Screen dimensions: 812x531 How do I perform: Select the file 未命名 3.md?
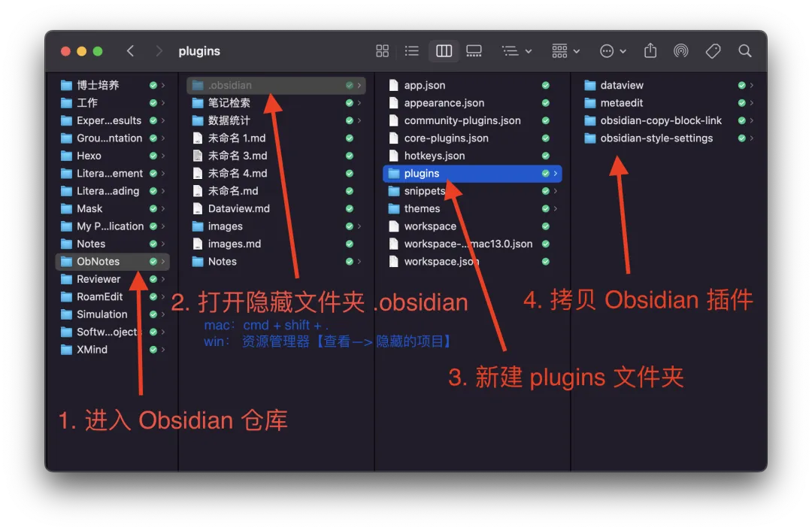276,156
